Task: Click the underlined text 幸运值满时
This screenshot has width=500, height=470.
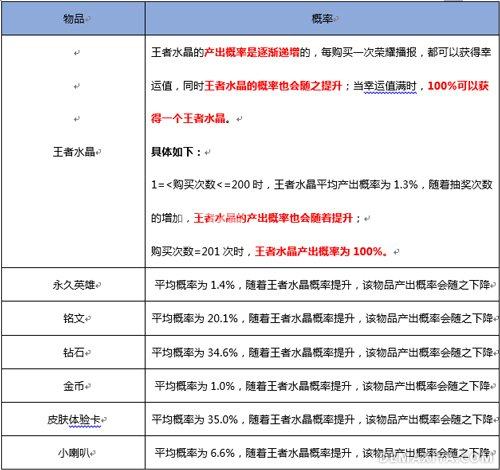Action: [x=390, y=86]
